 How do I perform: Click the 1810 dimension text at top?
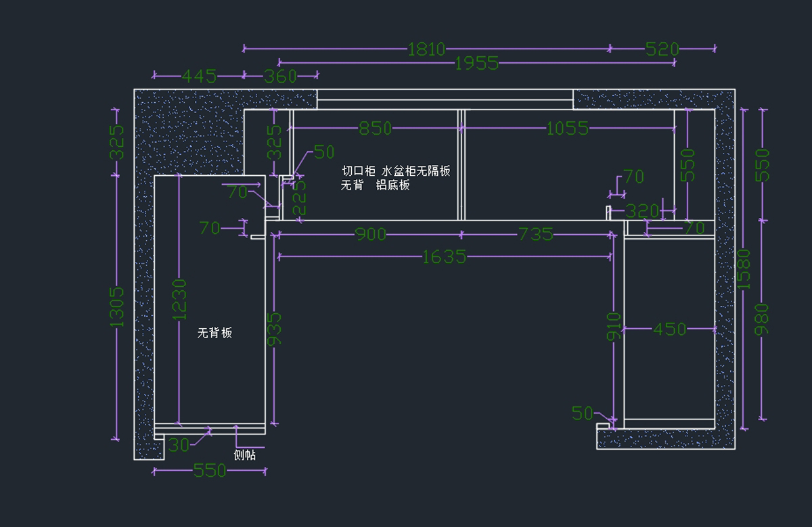tap(426, 49)
